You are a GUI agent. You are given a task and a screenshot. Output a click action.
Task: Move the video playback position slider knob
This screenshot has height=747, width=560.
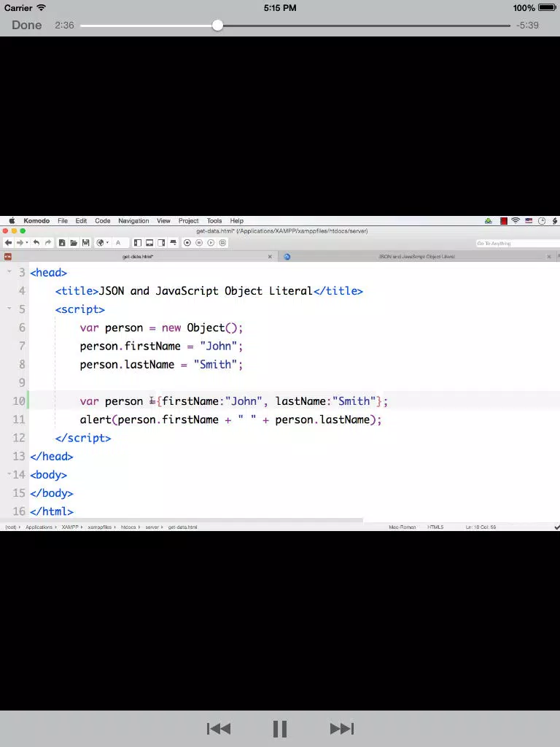click(x=217, y=26)
